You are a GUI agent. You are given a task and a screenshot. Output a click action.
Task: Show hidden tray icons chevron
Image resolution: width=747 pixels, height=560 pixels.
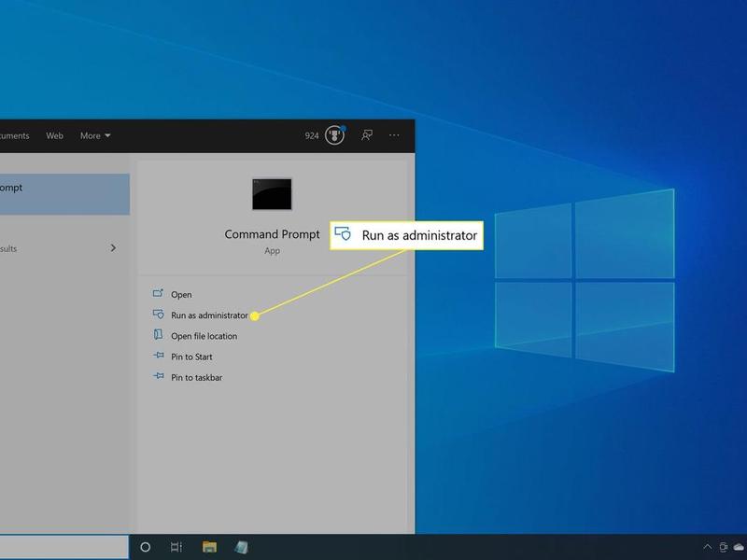pos(708,547)
